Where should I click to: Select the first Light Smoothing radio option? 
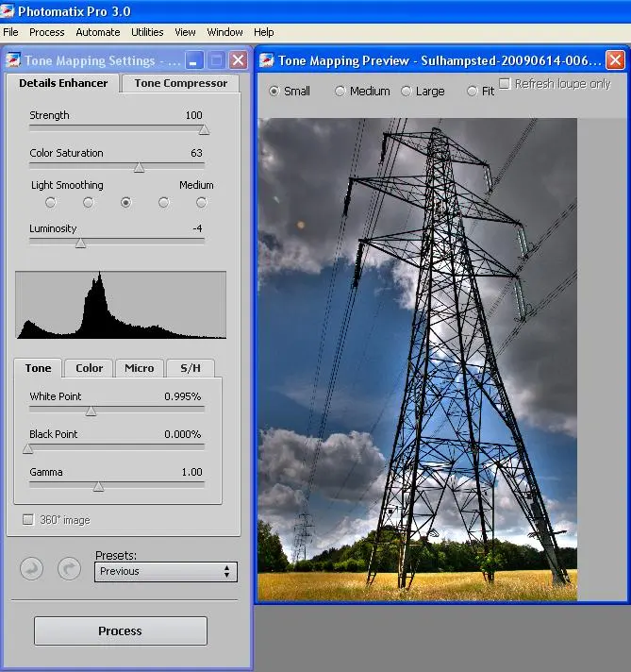coord(51,202)
